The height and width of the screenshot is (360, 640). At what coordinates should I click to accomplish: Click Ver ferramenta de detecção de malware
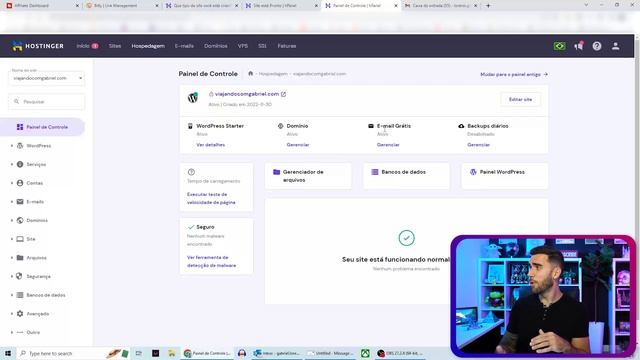coord(211,261)
